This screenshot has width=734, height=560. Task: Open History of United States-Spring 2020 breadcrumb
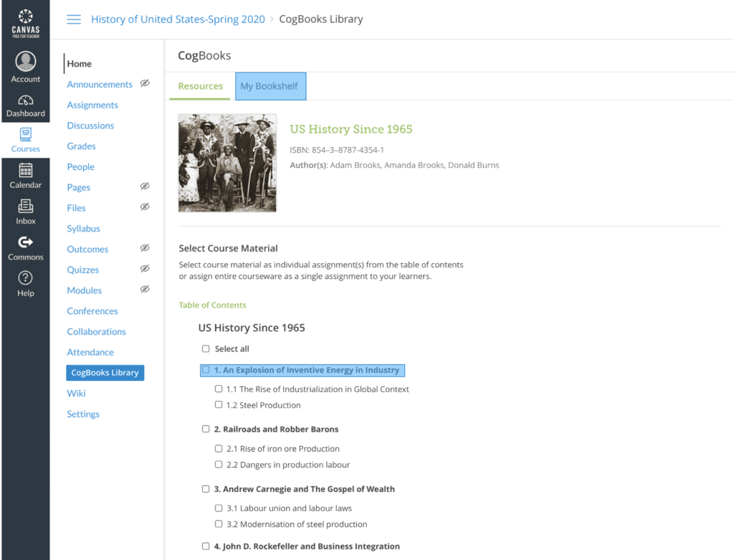coord(178,19)
